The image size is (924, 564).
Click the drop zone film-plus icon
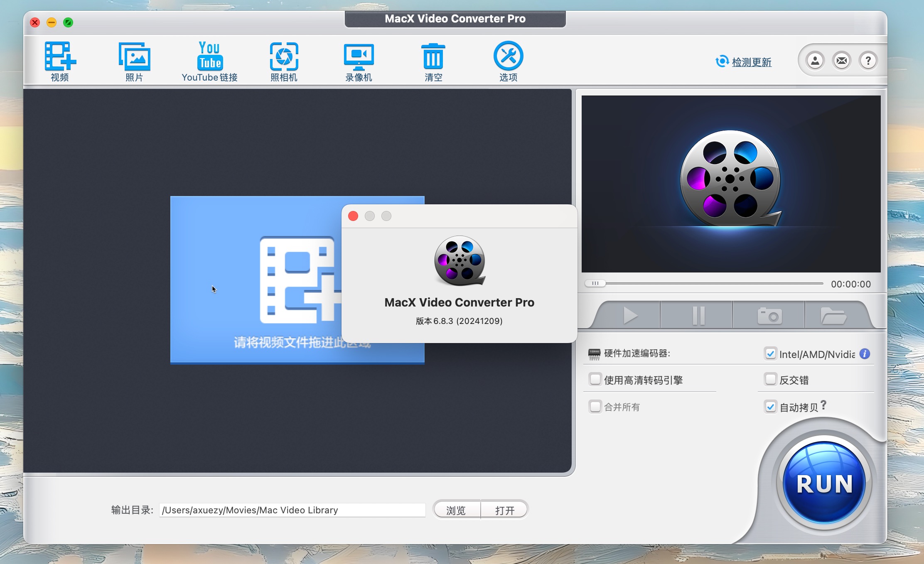[x=300, y=279]
